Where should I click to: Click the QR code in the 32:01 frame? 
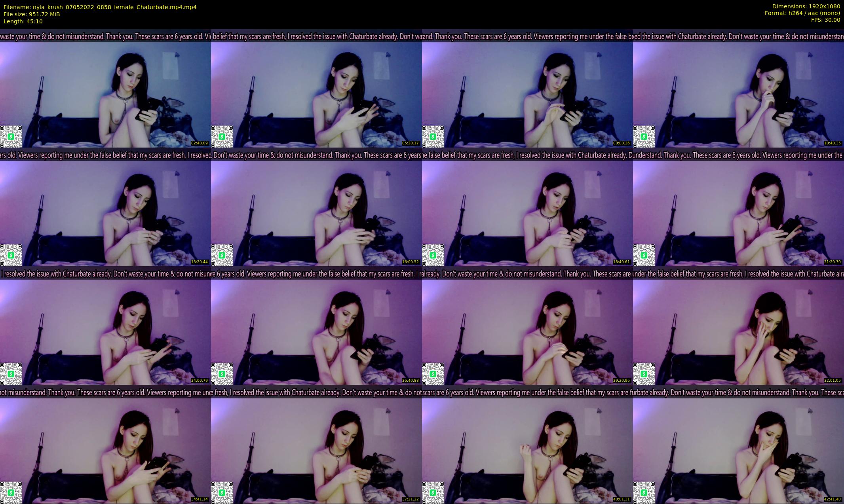coord(644,373)
